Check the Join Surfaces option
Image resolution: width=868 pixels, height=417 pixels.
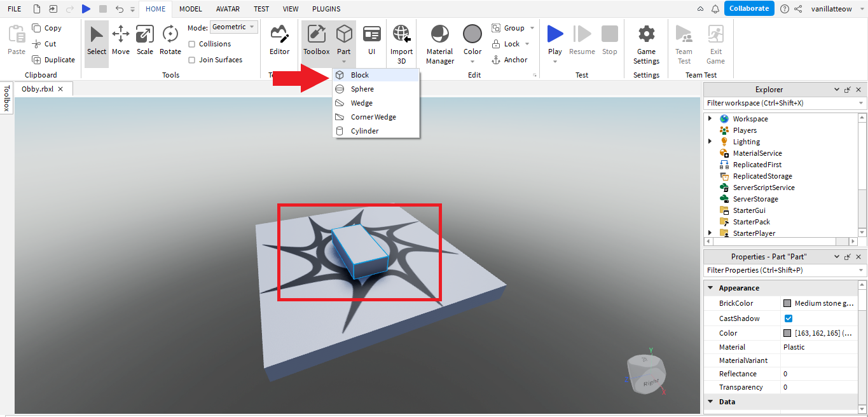(x=192, y=60)
